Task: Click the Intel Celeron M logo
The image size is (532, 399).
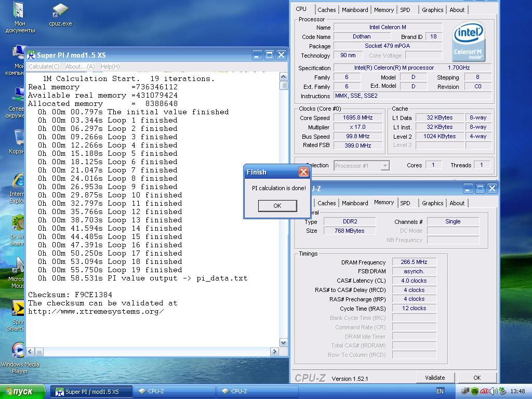Action: tap(469, 42)
